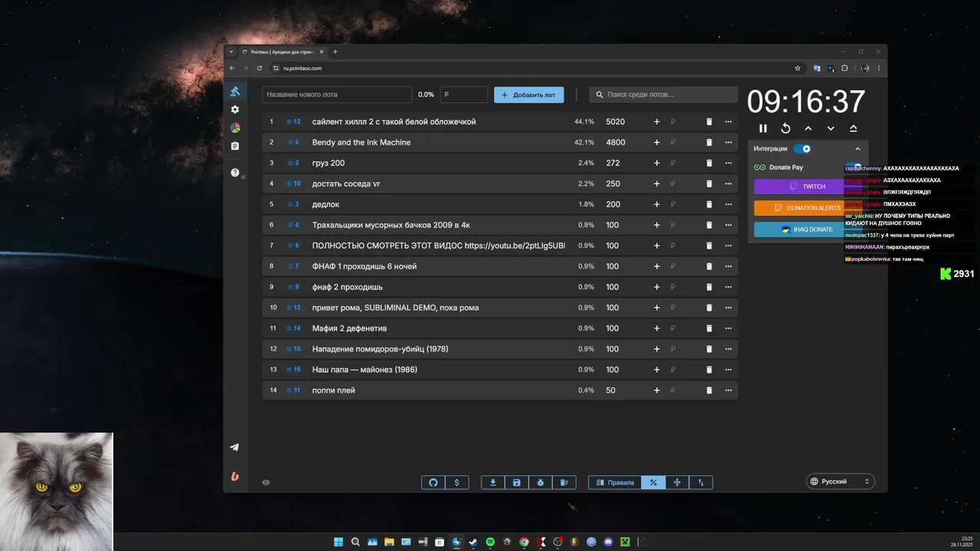The width and height of the screenshot is (980, 551).
Task: Open the help question mark icon
Action: 235,173
